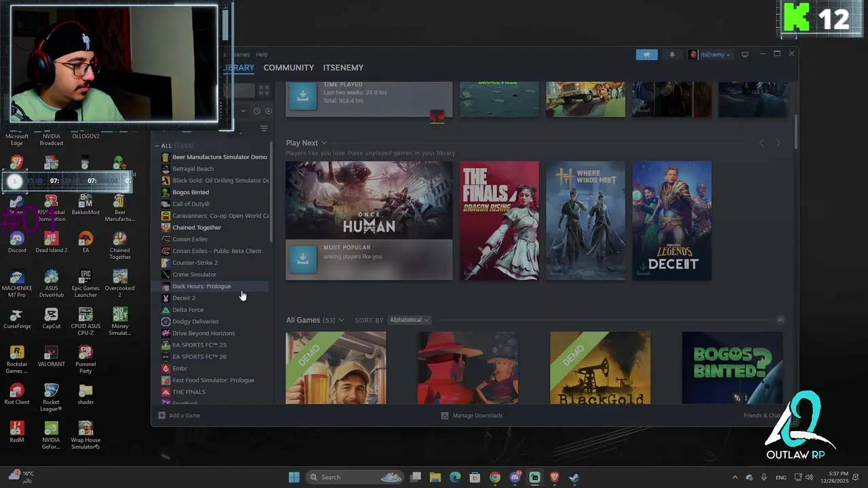Open the shader folder on desktop
Viewport: 868px width, 488px height.
pyautogui.click(x=85, y=394)
